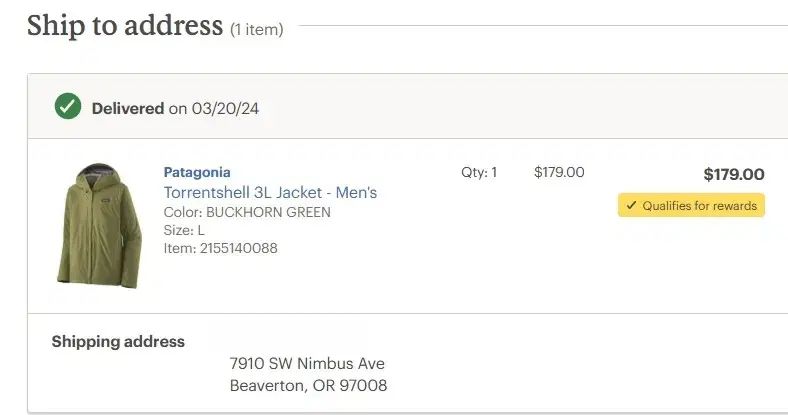788x415 pixels.
Task: Click the Qty: 1 label
Action: tap(479, 172)
